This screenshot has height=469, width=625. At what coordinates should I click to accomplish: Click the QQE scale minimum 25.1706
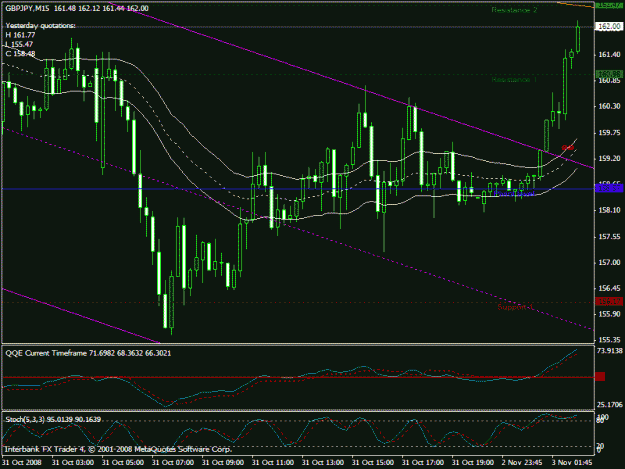tap(609, 405)
